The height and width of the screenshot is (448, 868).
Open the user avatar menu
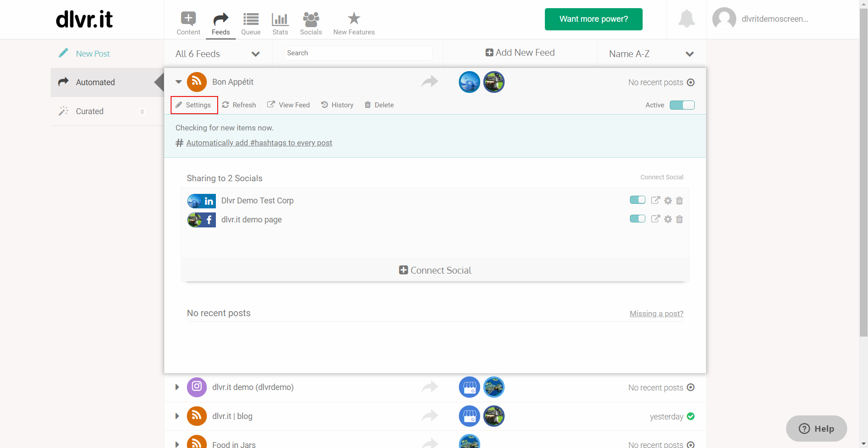[x=724, y=19]
